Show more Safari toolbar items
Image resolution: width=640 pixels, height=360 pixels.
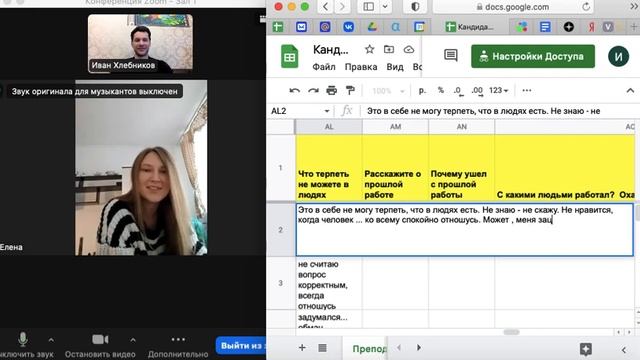[635, 7]
